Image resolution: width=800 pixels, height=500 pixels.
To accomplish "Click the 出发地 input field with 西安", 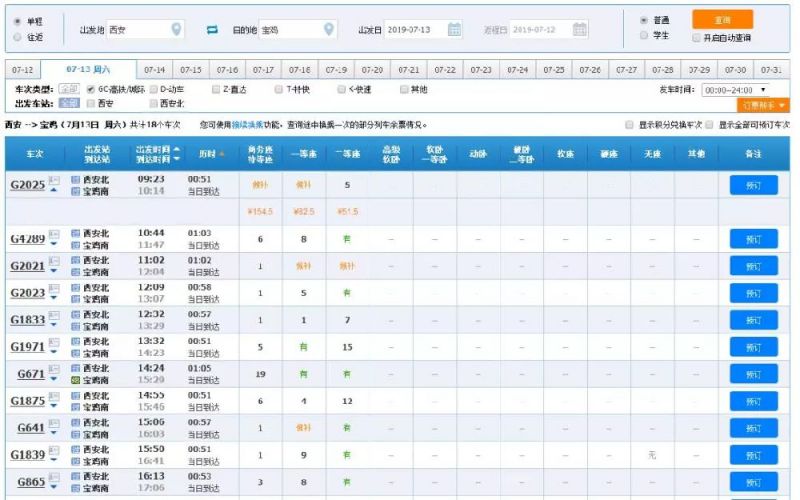I will point(145,30).
